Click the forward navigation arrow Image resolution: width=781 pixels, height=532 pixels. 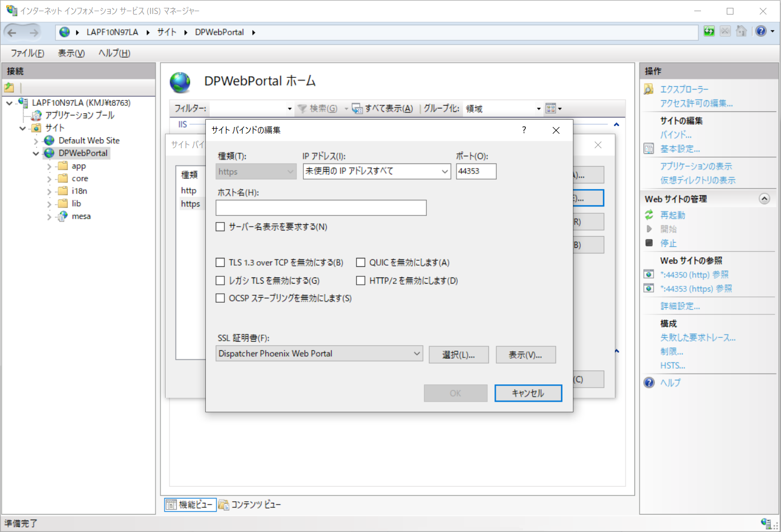34,32
